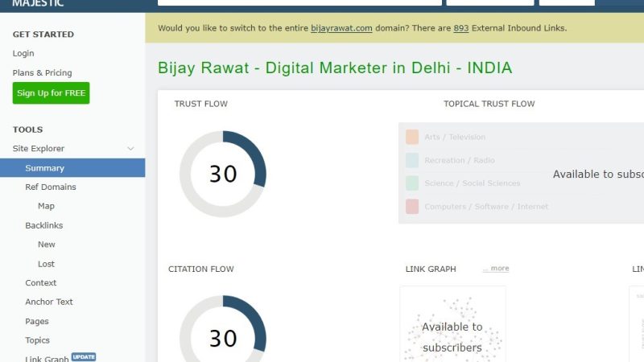Click 'Science / Social Sciences' label
This screenshot has height=362, width=644.
pos(473,183)
